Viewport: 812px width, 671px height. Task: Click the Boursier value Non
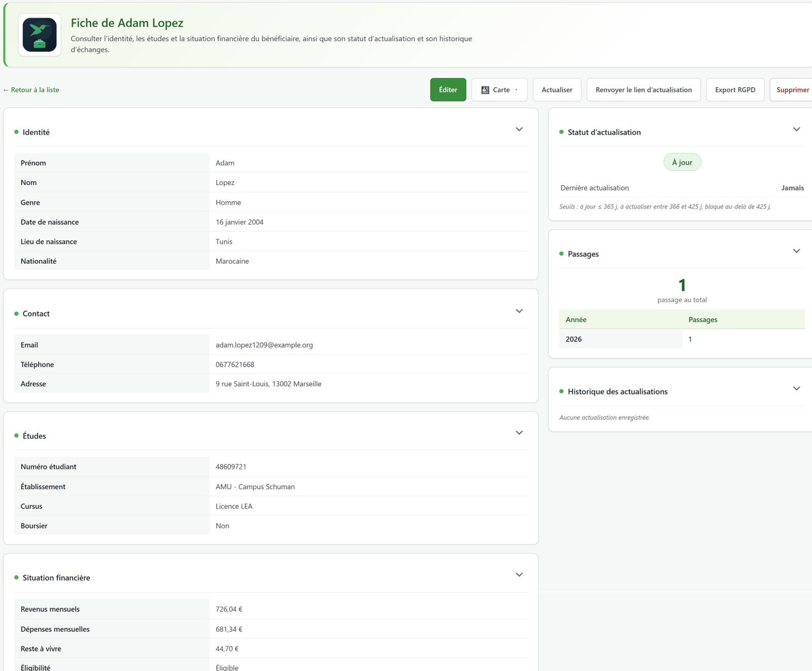pos(223,526)
